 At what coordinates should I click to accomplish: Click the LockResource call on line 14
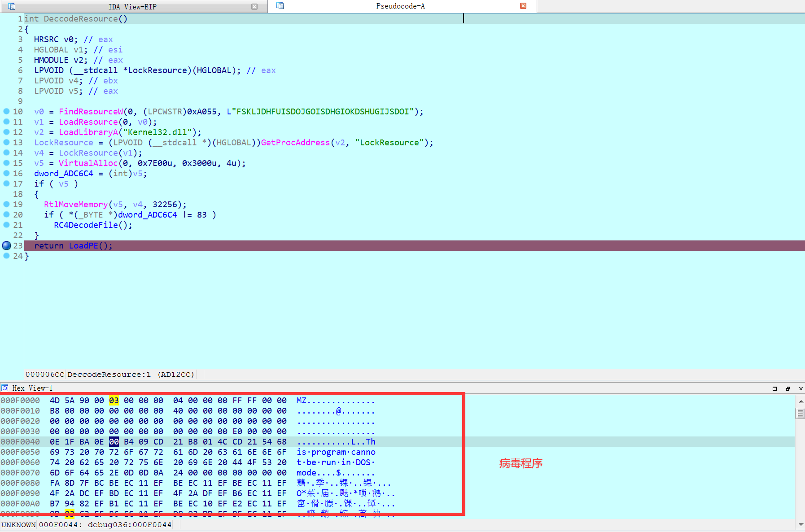click(88, 153)
